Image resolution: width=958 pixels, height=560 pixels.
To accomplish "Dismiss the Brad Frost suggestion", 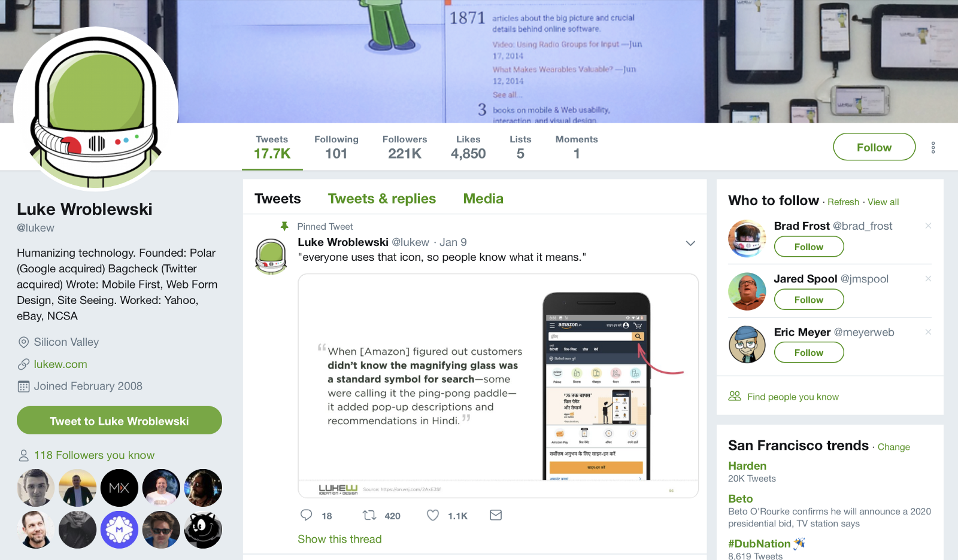I will click(x=928, y=226).
